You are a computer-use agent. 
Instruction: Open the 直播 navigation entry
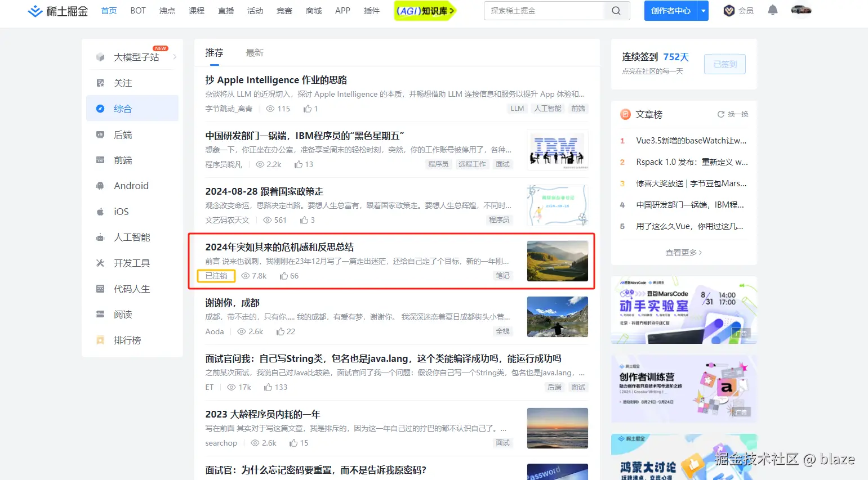click(225, 10)
